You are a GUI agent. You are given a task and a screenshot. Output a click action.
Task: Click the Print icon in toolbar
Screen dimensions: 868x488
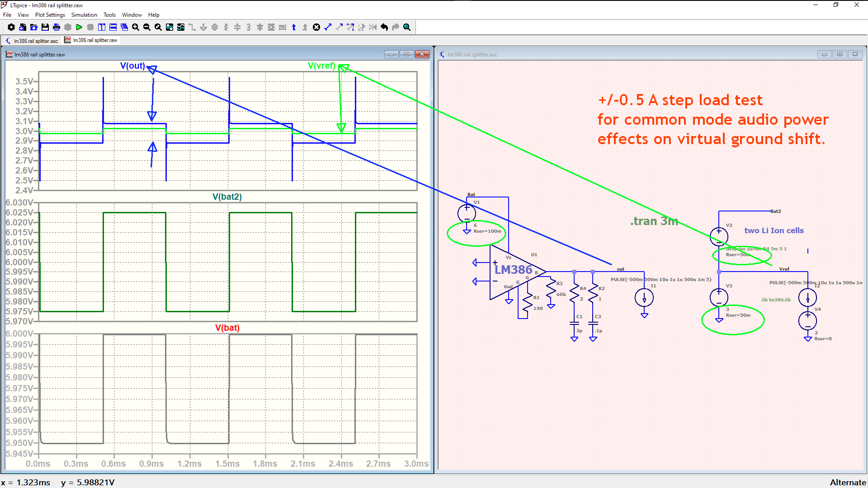point(57,27)
